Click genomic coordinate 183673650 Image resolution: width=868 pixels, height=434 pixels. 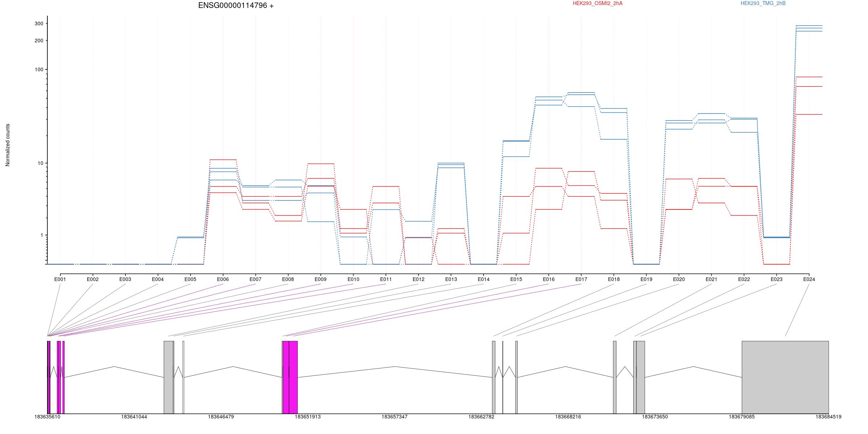(655, 417)
